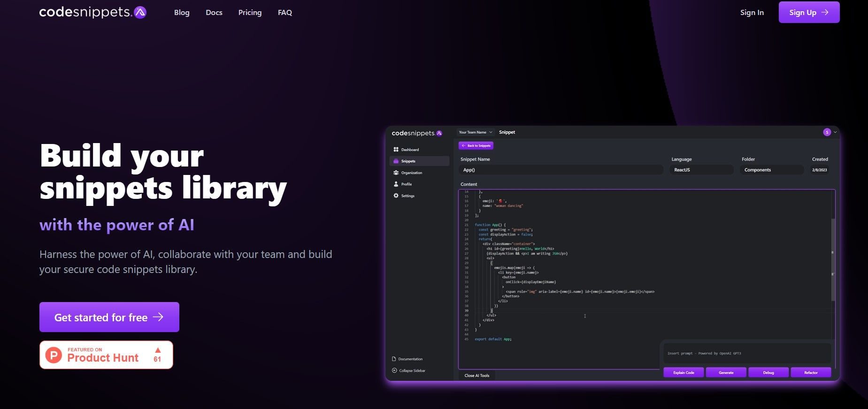The height and width of the screenshot is (409, 868).
Task: Click the Profile person icon
Action: tap(396, 184)
